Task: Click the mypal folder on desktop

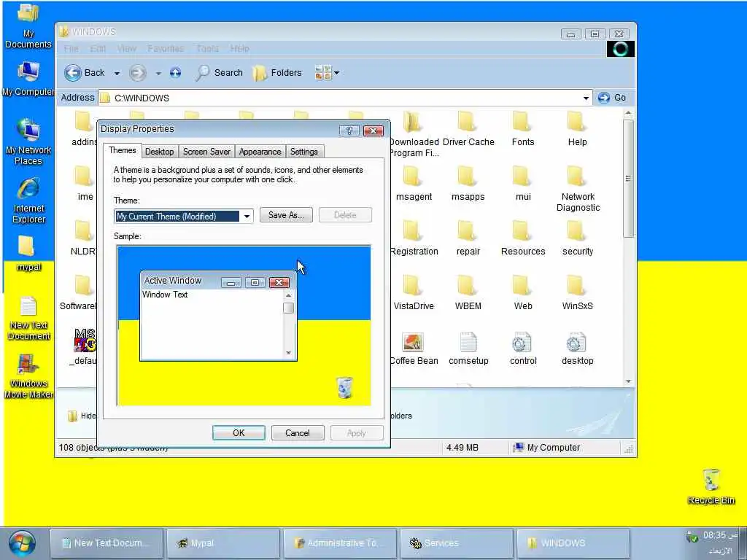Action: (x=28, y=254)
